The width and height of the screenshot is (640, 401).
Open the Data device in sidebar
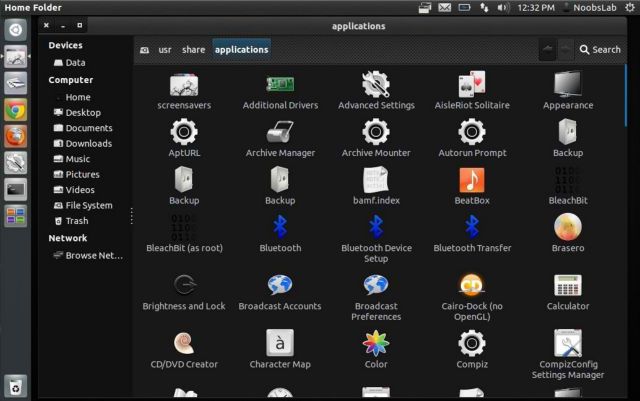click(x=69, y=62)
